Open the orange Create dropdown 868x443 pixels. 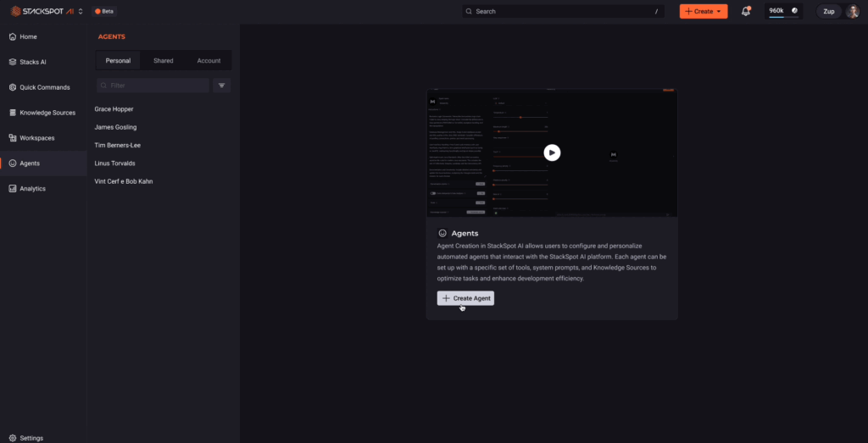click(x=704, y=11)
